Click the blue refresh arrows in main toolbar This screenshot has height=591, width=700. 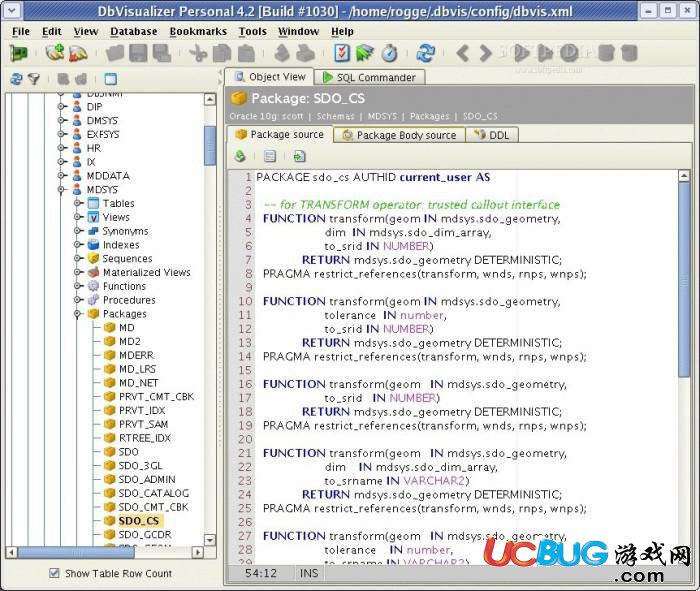(425, 53)
